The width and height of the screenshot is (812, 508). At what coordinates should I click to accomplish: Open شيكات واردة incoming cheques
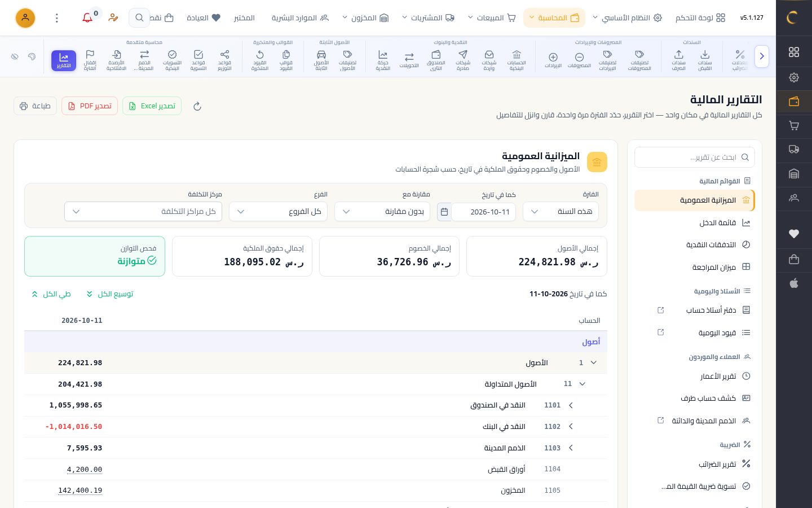coord(489,60)
